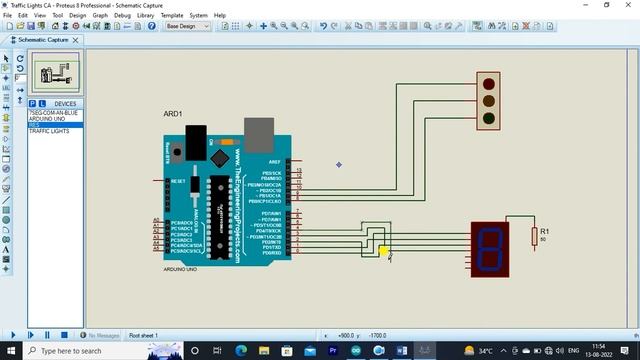Viewport: 640px width, 360px height.
Task: Open project via the folder icon
Action: pos(20,26)
